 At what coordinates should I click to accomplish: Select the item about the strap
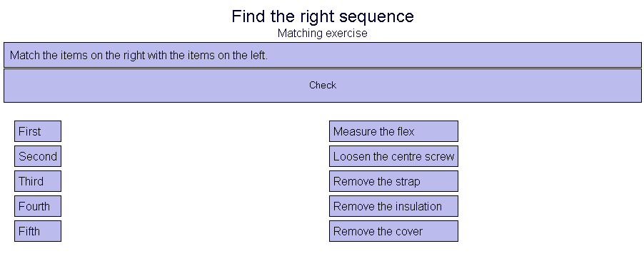(x=393, y=181)
